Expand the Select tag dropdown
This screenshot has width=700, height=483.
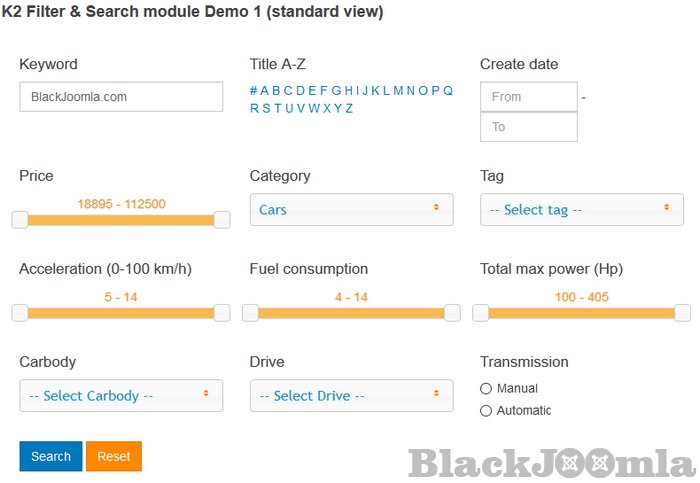coord(581,210)
